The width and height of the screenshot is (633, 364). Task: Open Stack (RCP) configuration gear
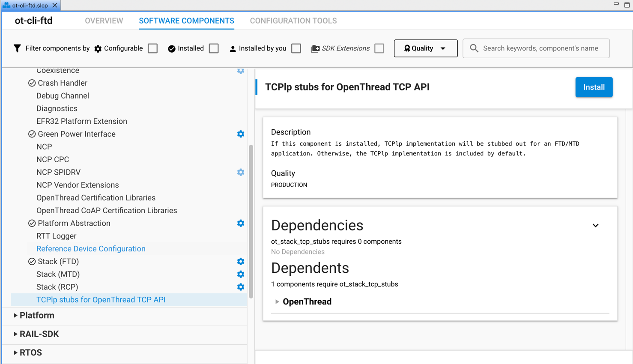pos(240,287)
